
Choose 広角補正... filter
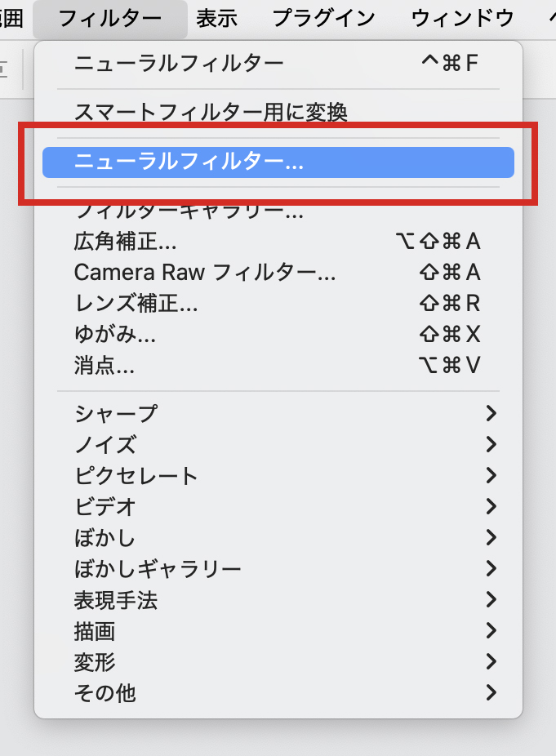tap(126, 242)
